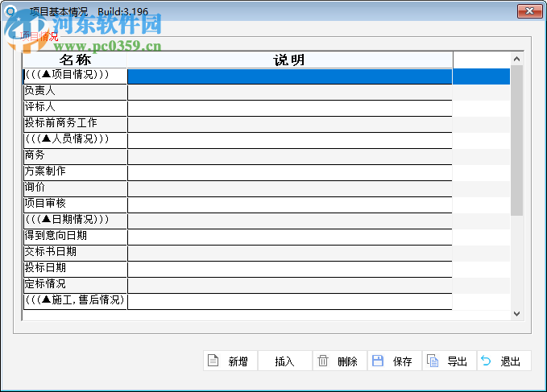The image size is (547, 392).
Task: Select the 商务 row name
Action: tap(75, 156)
